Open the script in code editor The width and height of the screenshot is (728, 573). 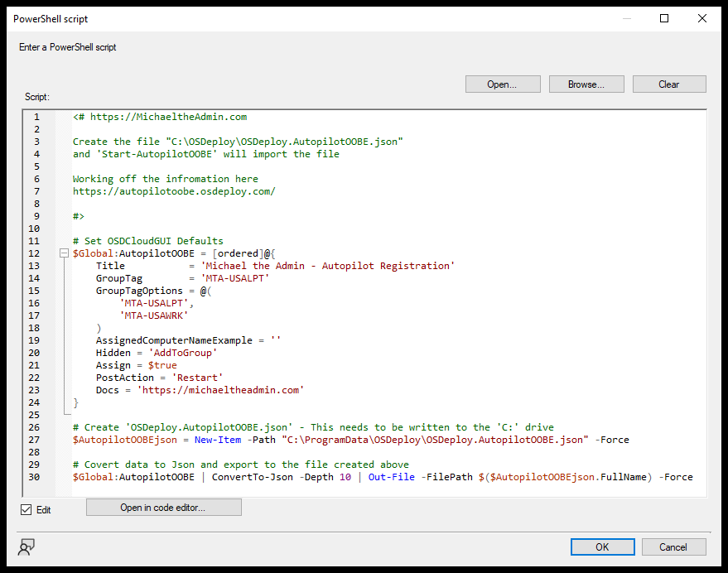click(x=163, y=508)
